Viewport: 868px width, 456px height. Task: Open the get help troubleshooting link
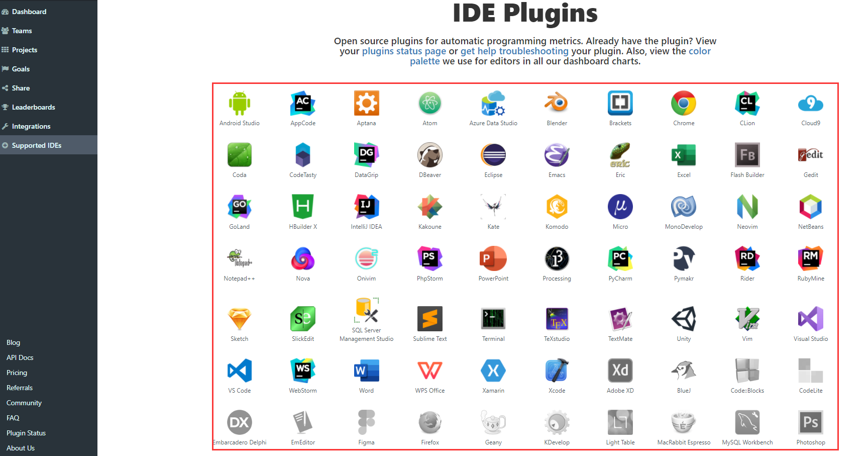tap(514, 51)
